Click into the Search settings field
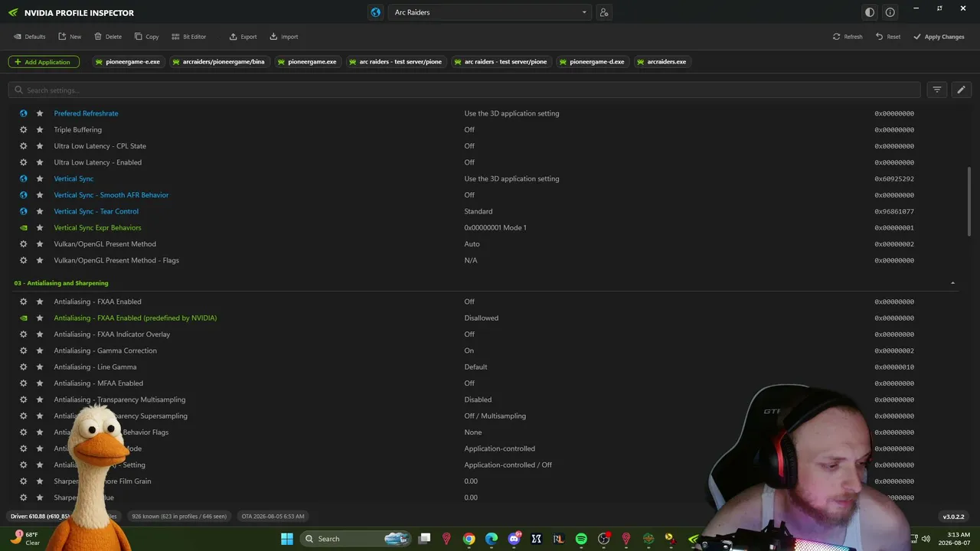Viewport: 980px width, 551px height. pyautogui.click(x=464, y=90)
